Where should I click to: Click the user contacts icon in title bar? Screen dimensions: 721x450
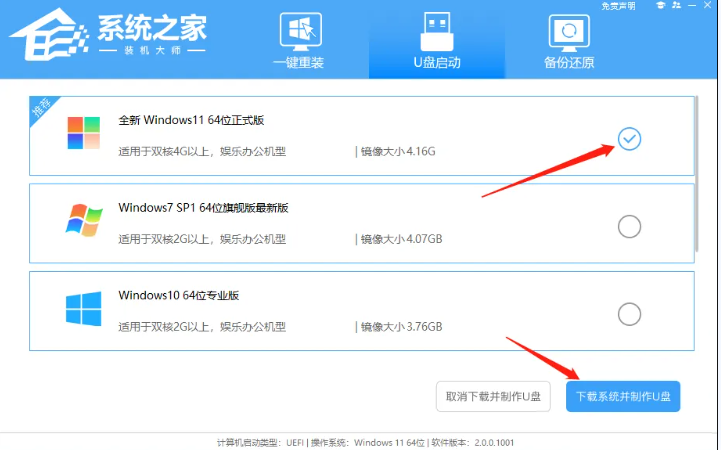676,6
